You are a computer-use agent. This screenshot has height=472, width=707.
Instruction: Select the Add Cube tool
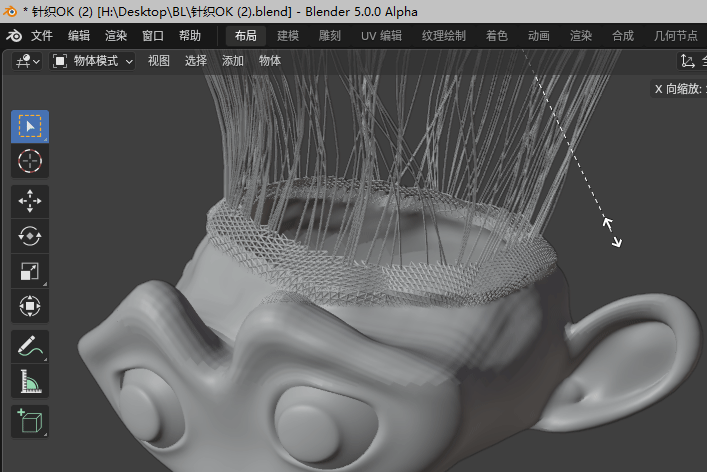tap(30, 421)
